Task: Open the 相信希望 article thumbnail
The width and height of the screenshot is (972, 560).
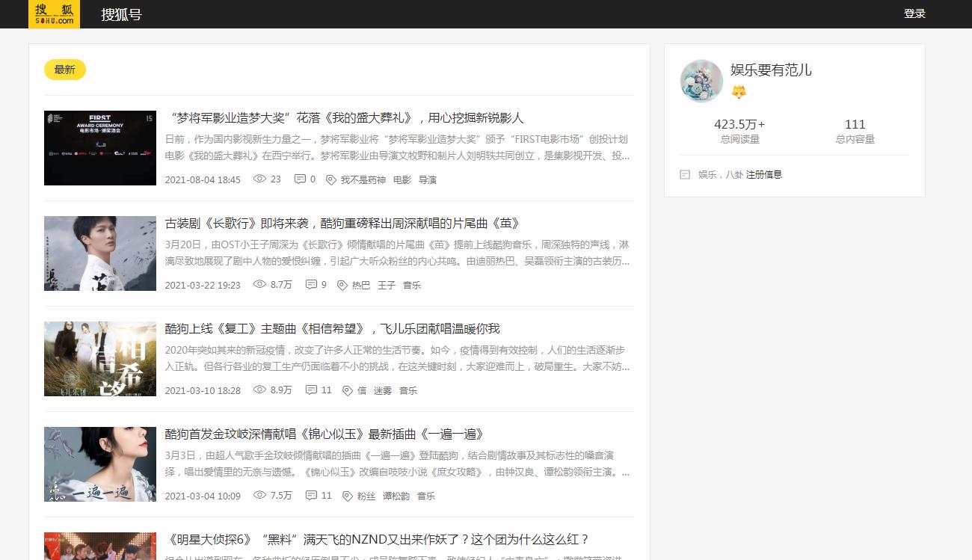Action: click(100, 359)
